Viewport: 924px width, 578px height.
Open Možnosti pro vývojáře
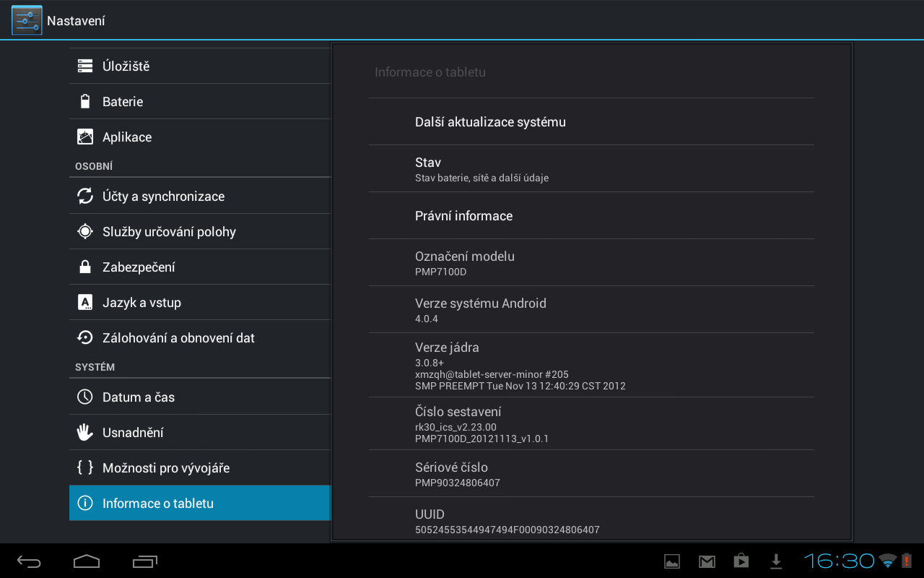tap(199, 468)
